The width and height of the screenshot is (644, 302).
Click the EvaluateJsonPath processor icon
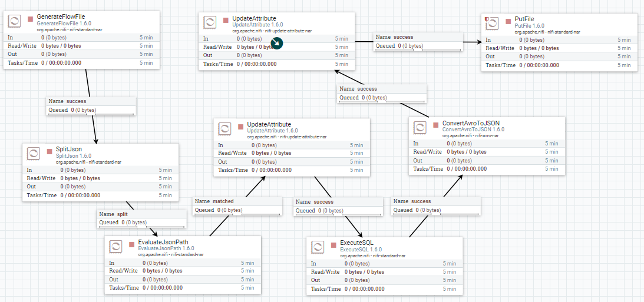tap(117, 246)
